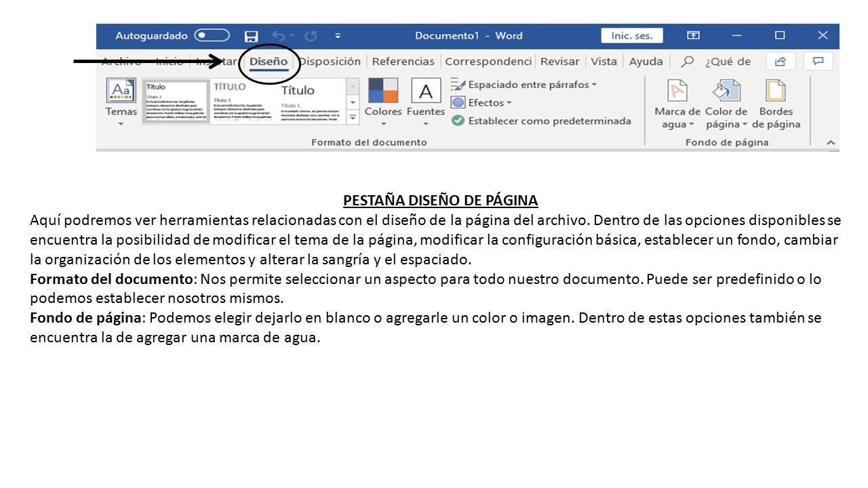Expand the full style set gallery
The width and height of the screenshot is (868, 488).
353,117
